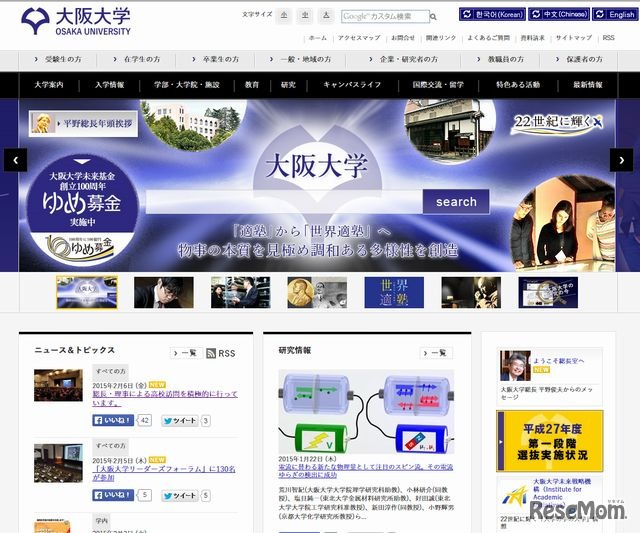Screen dimensions: 640x533
Task: Open news 一覧 list button
Action: 186,353
